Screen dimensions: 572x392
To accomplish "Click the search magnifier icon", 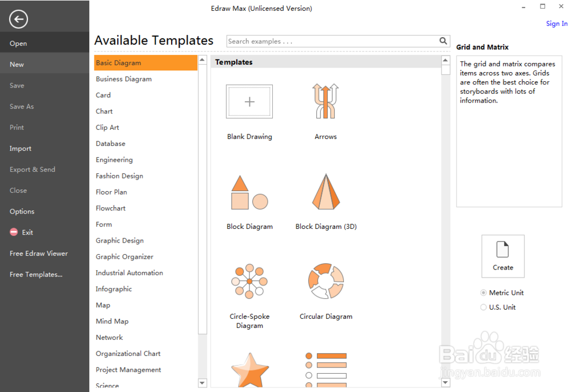I will coord(443,41).
